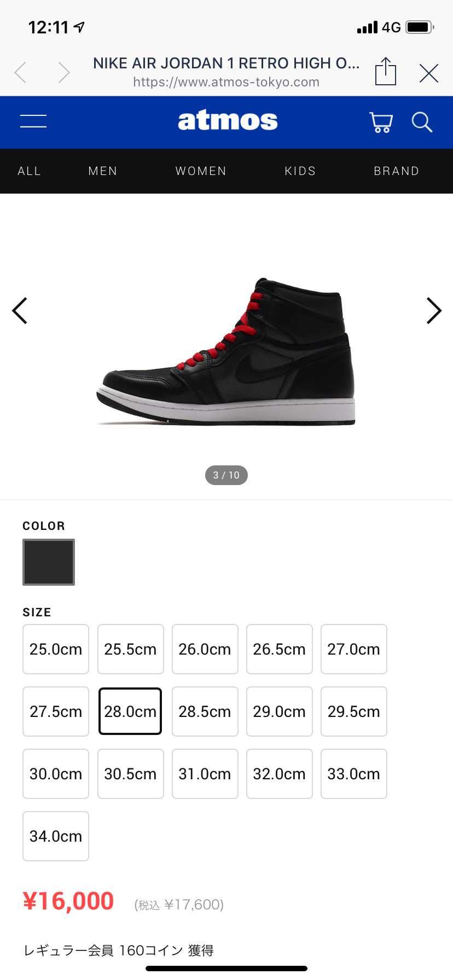Tap the Air Jordan shoe product image
Image resolution: width=453 pixels, height=980 pixels.
[226, 351]
